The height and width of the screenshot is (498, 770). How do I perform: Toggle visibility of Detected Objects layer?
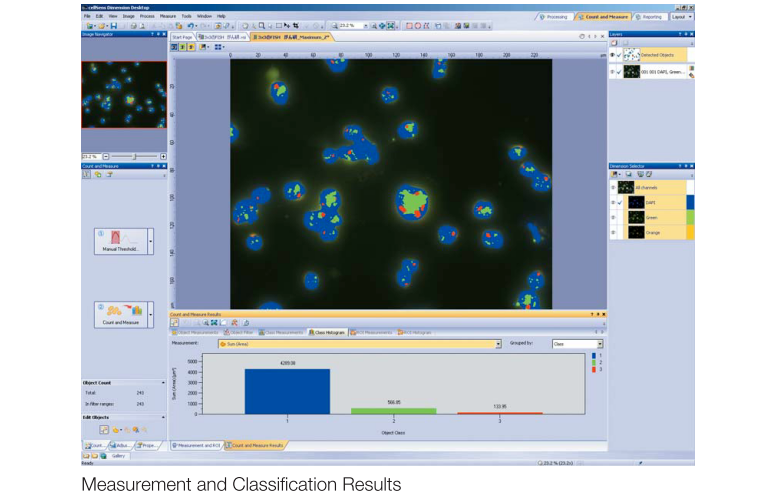coord(613,56)
